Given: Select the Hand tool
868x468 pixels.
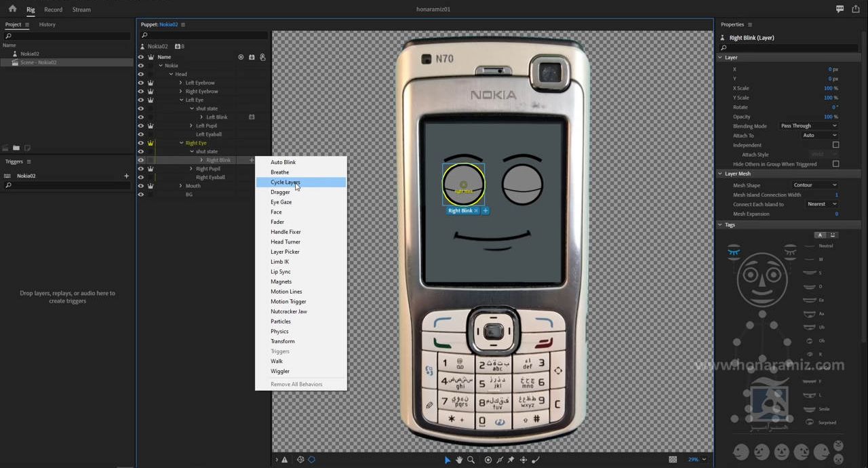Looking at the screenshot, I should 459,459.
